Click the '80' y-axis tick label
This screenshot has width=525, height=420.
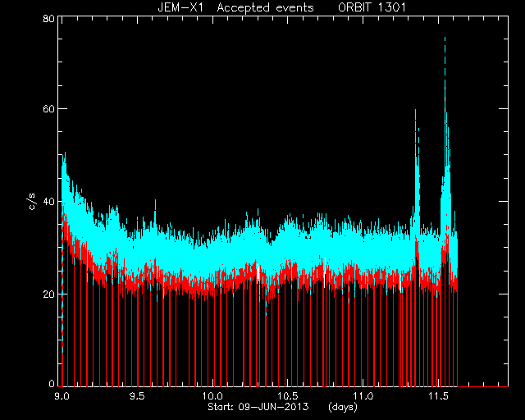pos(48,18)
